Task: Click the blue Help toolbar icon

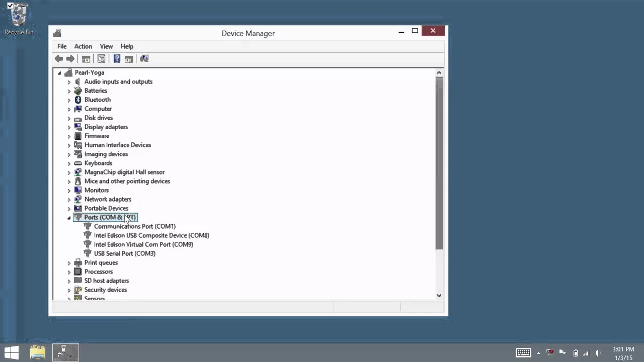Action: [117, 59]
